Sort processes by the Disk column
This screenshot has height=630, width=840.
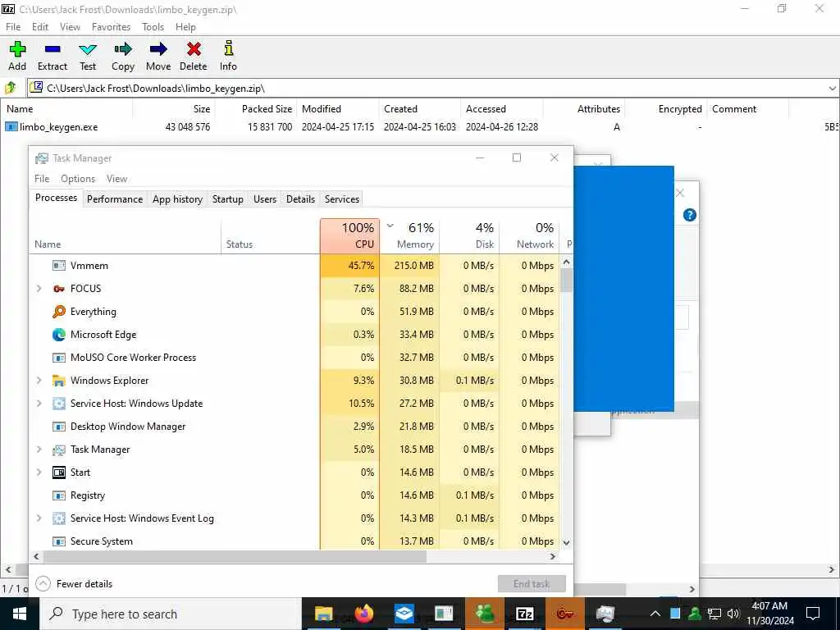(470, 235)
